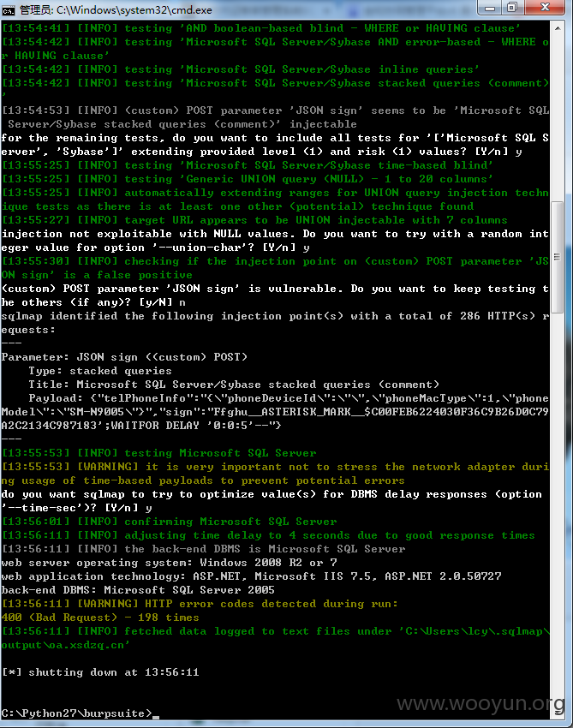Click the 'testing Microsoft SQL Server' log line at 13:55:53

(159, 453)
